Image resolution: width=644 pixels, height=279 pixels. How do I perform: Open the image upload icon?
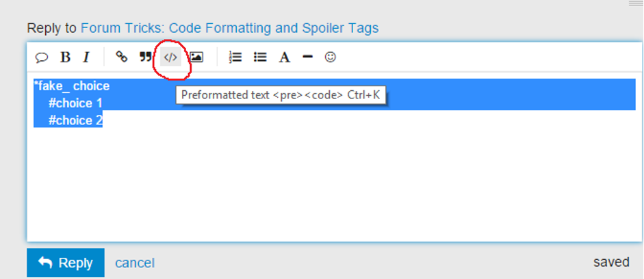(x=196, y=57)
